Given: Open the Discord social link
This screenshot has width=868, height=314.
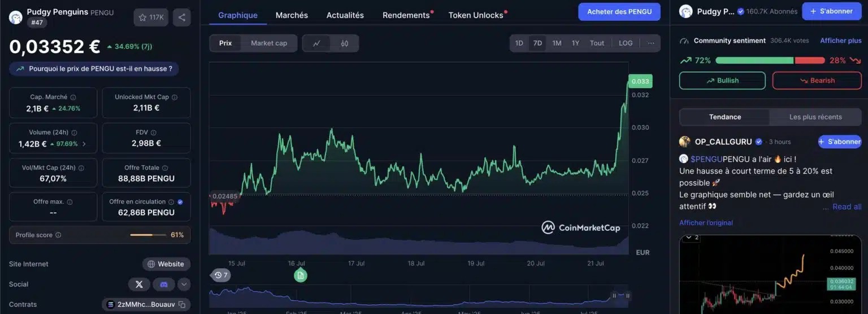Looking at the screenshot, I should click(164, 284).
